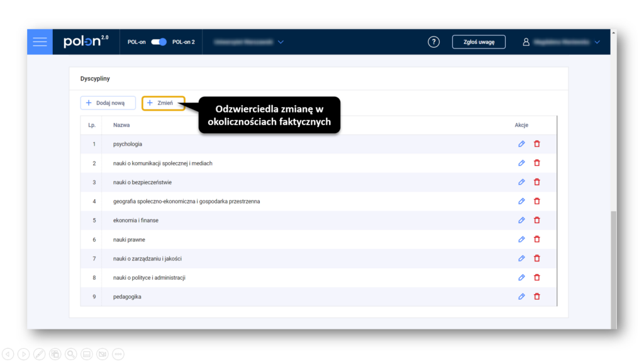
Task: Delete ekonomia i finanse row
Action: point(537,221)
